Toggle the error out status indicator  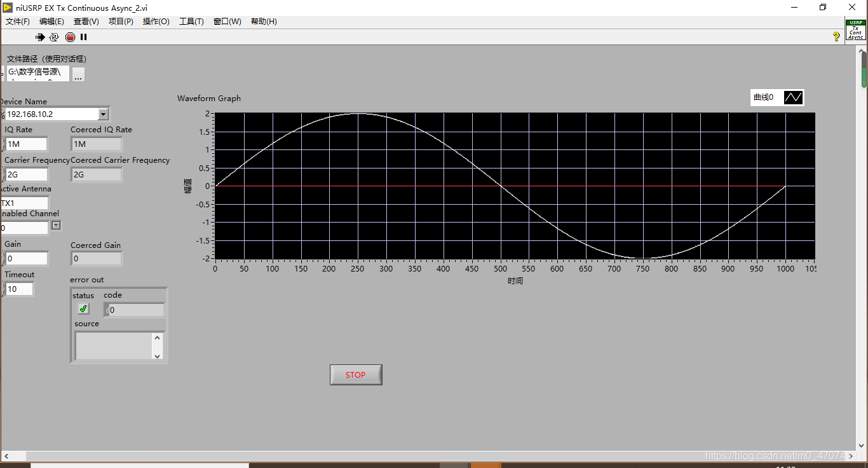click(83, 309)
